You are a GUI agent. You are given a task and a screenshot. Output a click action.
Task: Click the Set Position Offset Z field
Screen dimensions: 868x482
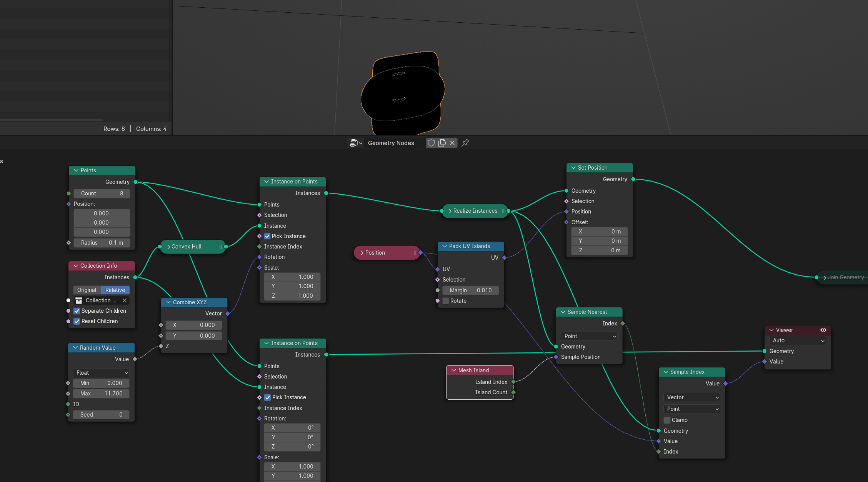599,250
